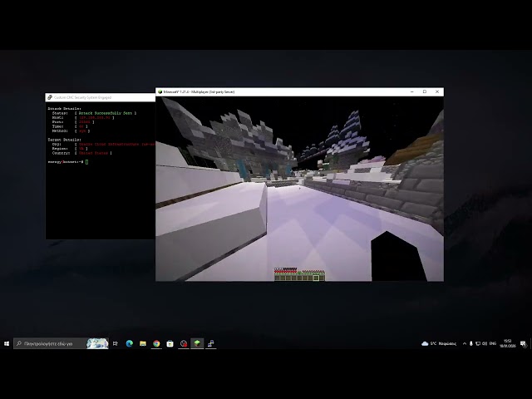
Task: Open the volume control tray icon
Action: coord(485,343)
